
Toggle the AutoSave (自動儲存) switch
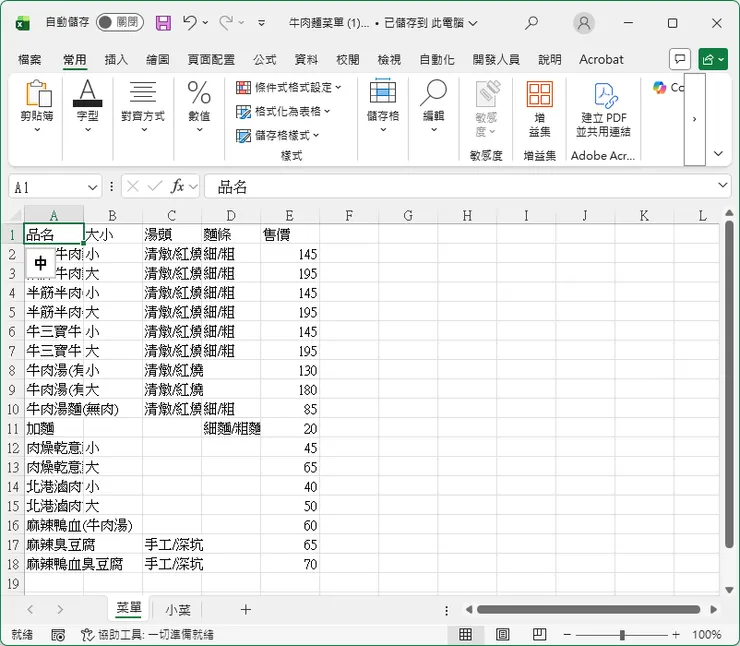coord(120,22)
